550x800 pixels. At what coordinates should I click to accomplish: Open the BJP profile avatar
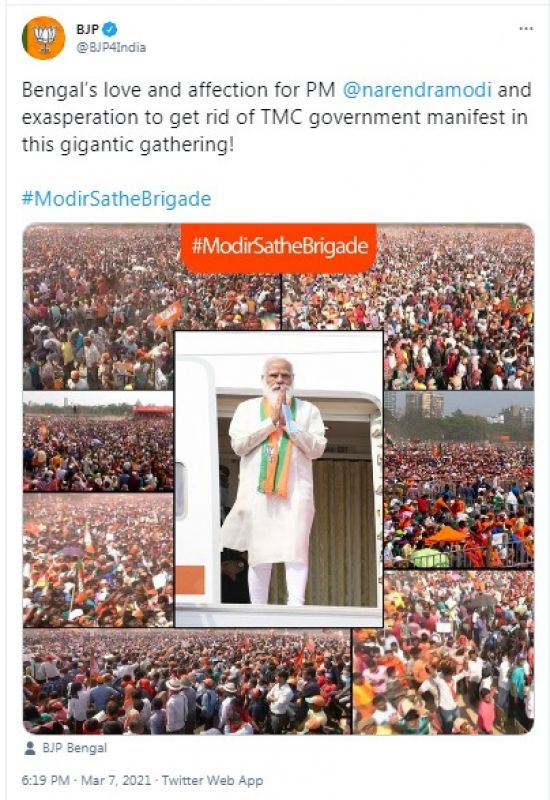tap(43, 38)
